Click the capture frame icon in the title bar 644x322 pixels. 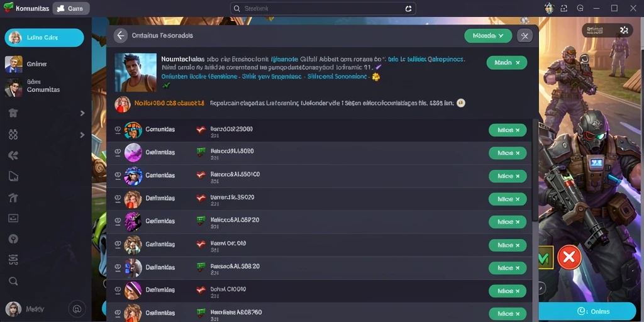point(563,8)
